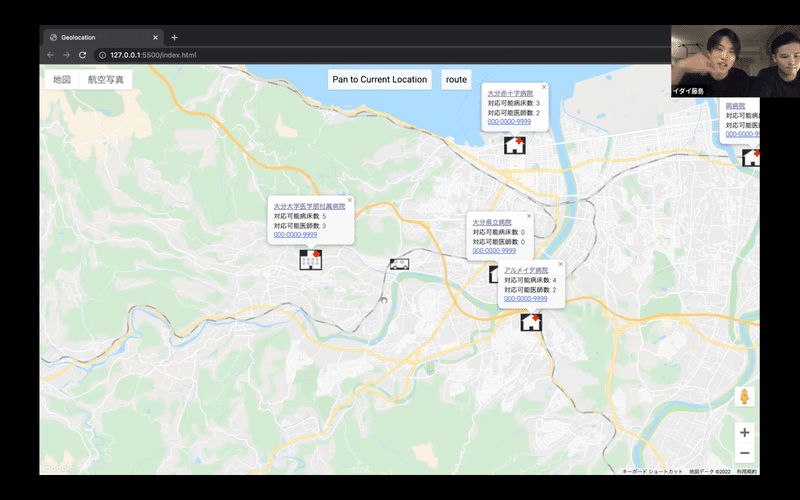Click 利用規約 terms link
This screenshot has height=500, width=800.
point(747,471)
